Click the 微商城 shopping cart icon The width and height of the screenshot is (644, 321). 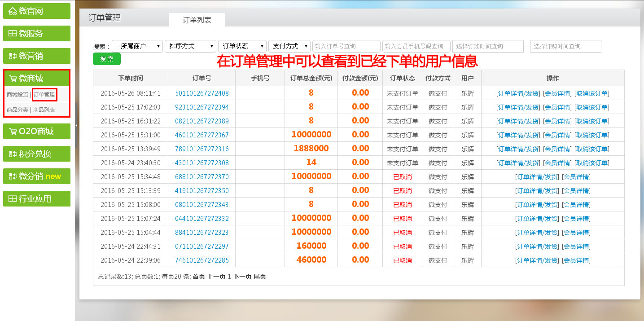[x=13, y=79]
